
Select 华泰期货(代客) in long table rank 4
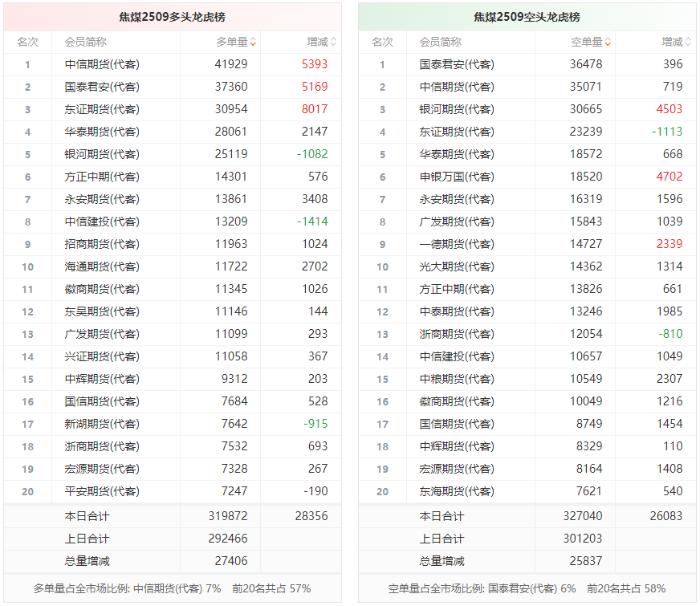[x=102, y=132]
